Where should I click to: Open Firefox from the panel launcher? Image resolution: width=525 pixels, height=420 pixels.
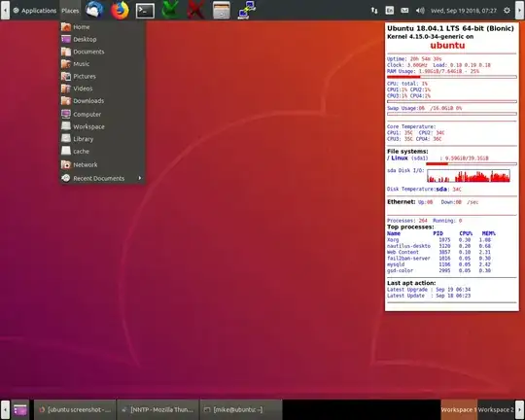point(120,10)
